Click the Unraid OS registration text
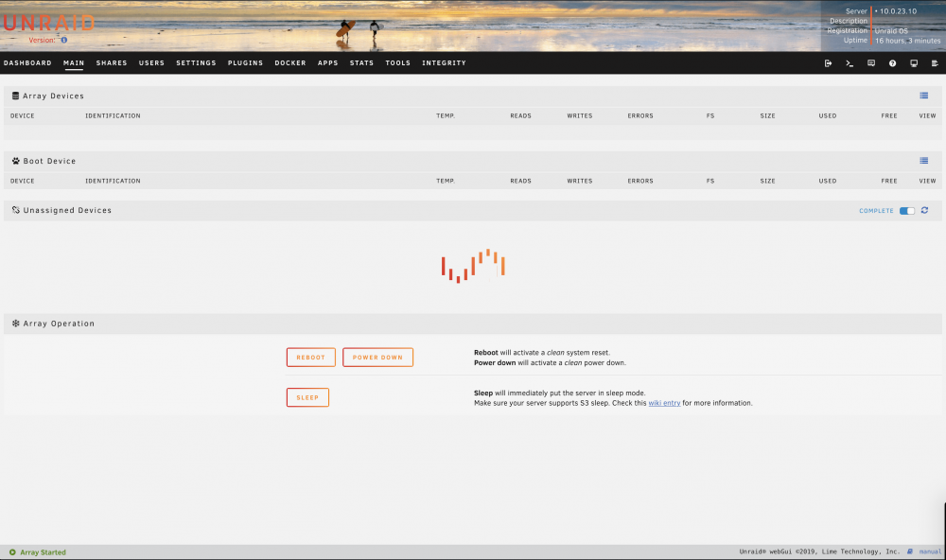The height and width of the screenshot is (560, 946). tap(891, 31)
